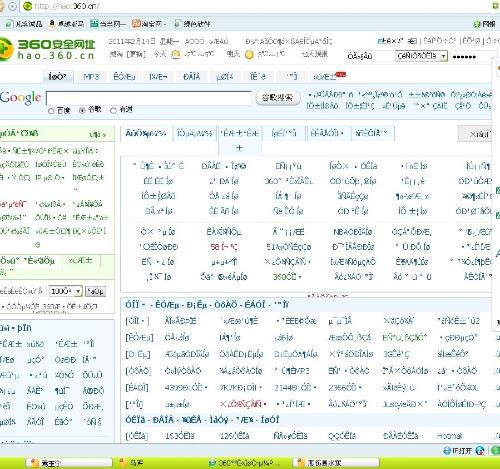This screenshot has height=469, width=500.
Task: Click the 360 hao.360.cn logo
Action: point(47,49)
